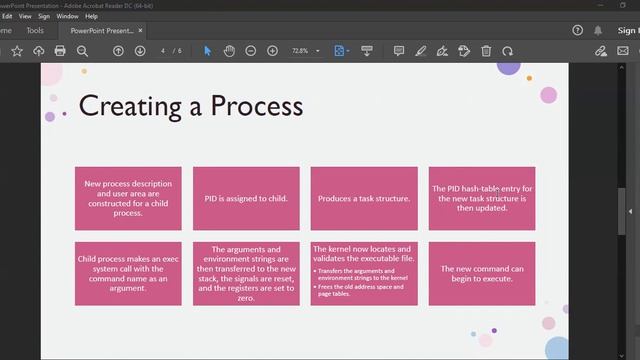640x360 pixels.
Task: Click 'The PID hash-table entry' box
Action: 482,198
